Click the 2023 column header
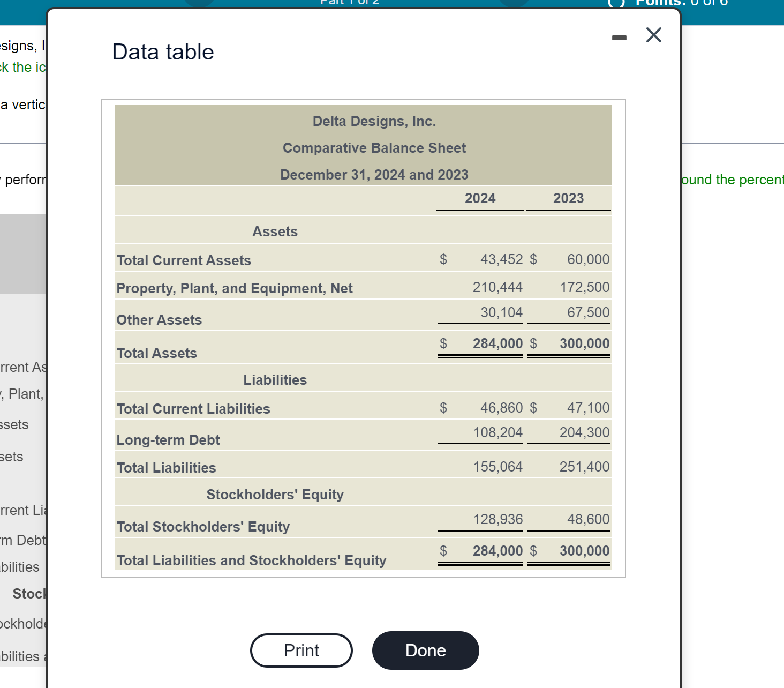784x688 pixels. [x=568, y=198]
